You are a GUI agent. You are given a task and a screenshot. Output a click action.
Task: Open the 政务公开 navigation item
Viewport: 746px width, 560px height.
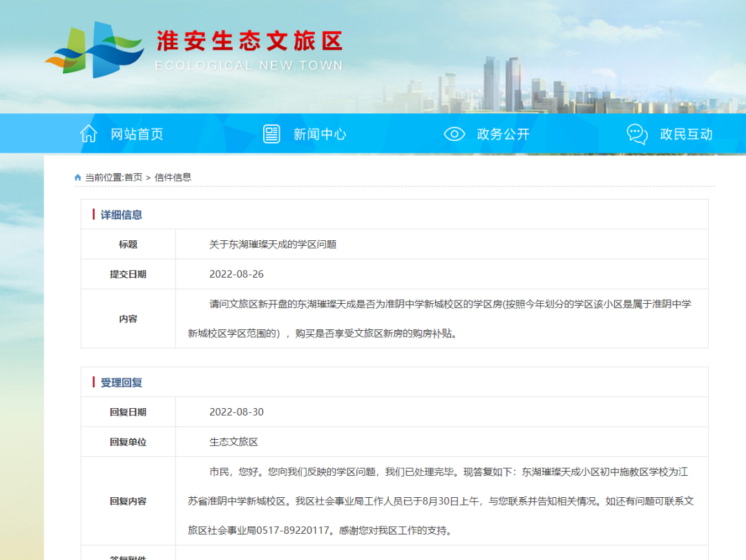pyautogui.click(x=503, y=134)
